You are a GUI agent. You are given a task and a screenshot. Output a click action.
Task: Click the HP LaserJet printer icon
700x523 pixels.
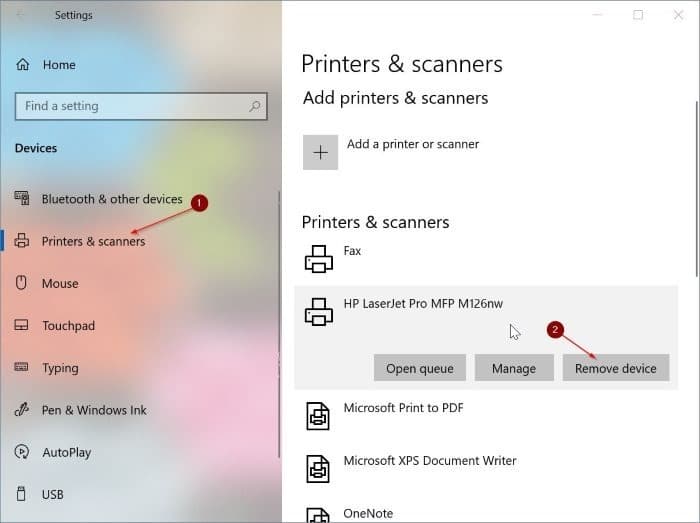coord(318,311)
